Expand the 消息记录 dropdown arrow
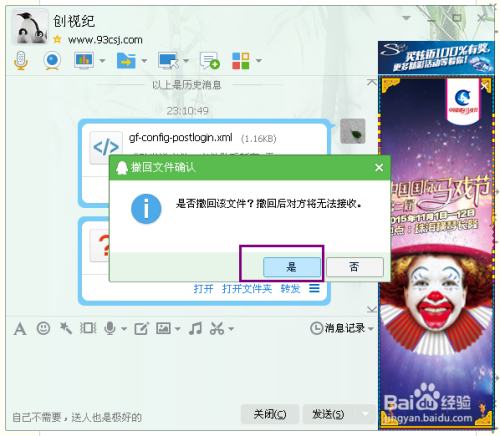 point(371,329)
